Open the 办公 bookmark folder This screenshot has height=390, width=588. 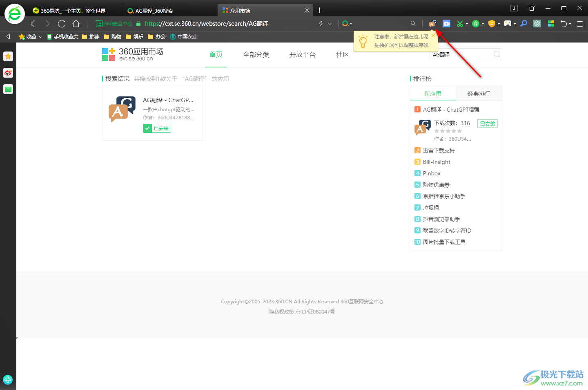[156, 37]
